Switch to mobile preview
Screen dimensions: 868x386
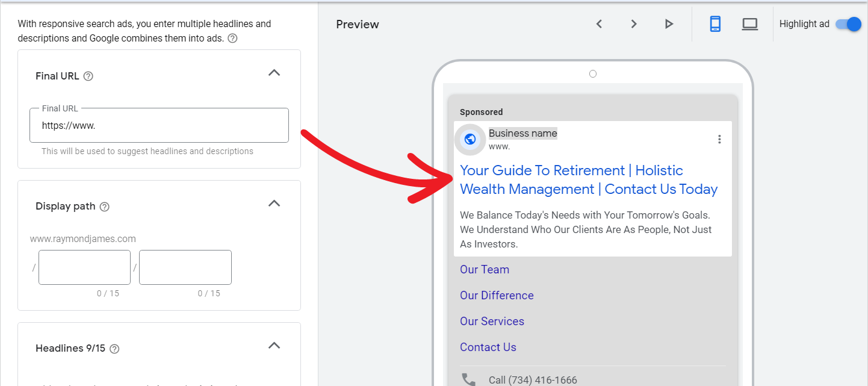[715, 24]
